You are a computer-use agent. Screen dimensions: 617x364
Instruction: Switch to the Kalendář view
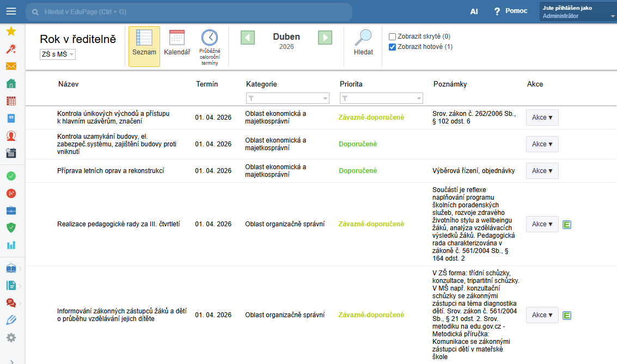click(x=177, y=42)
